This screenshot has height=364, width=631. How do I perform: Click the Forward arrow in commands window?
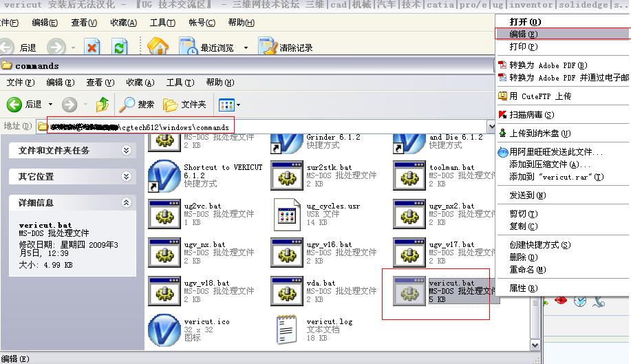coord(69,105)
